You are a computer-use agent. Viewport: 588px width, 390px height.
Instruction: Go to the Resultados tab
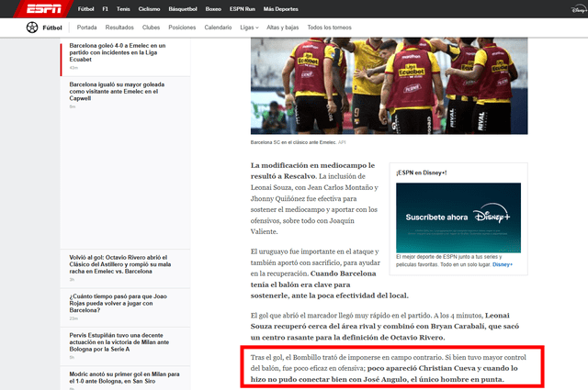119,28
